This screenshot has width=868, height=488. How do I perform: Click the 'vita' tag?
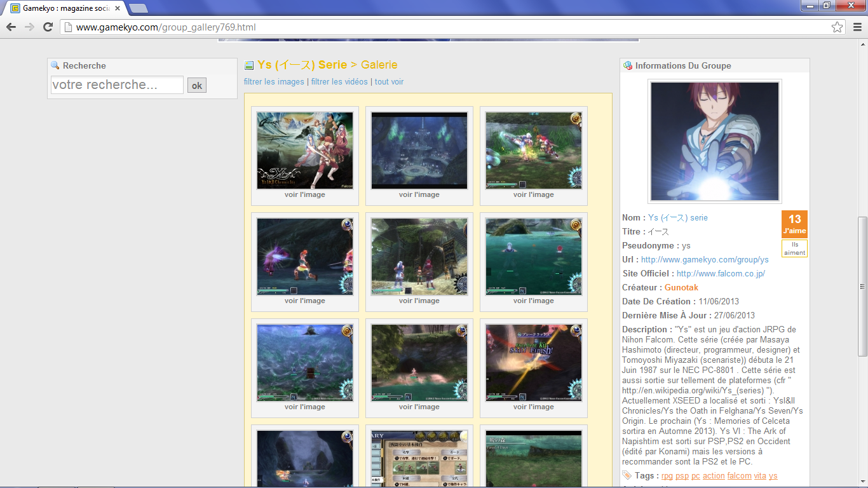[x=760, y=476]
